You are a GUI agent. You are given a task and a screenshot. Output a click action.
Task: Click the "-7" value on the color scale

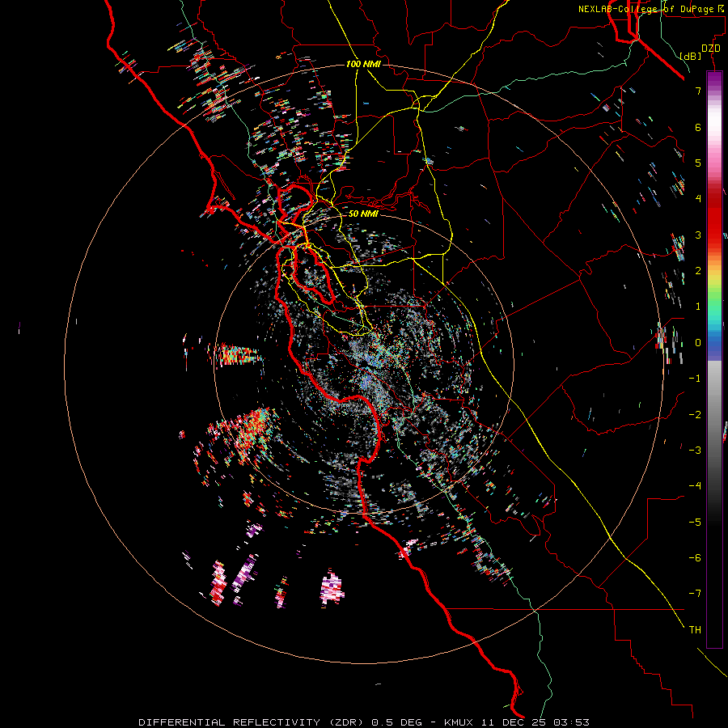695,594
